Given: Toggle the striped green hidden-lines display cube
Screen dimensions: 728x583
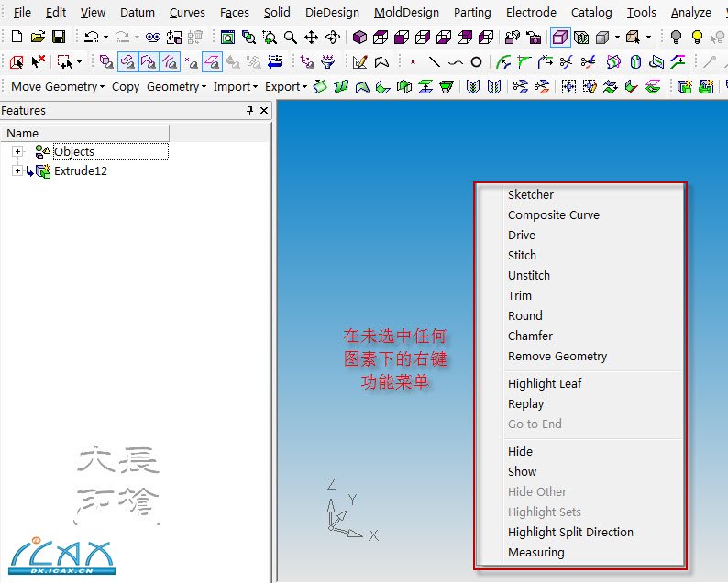Looking at the screenshot, I should pos(580,38).
